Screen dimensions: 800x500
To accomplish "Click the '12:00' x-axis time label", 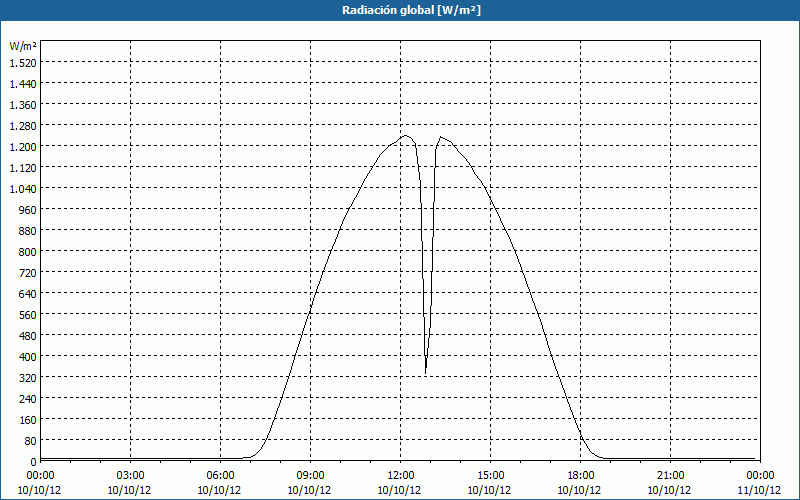I will click(x=401, y=476).
